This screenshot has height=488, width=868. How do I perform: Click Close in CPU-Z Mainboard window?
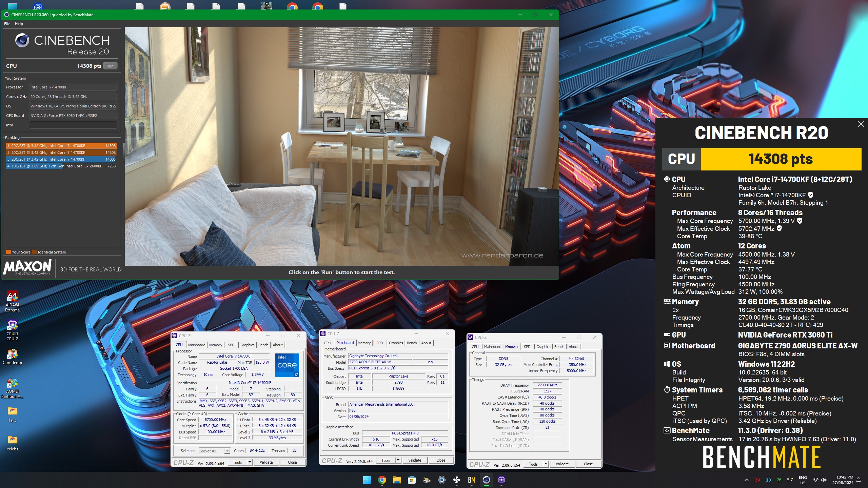pos(441,460)
